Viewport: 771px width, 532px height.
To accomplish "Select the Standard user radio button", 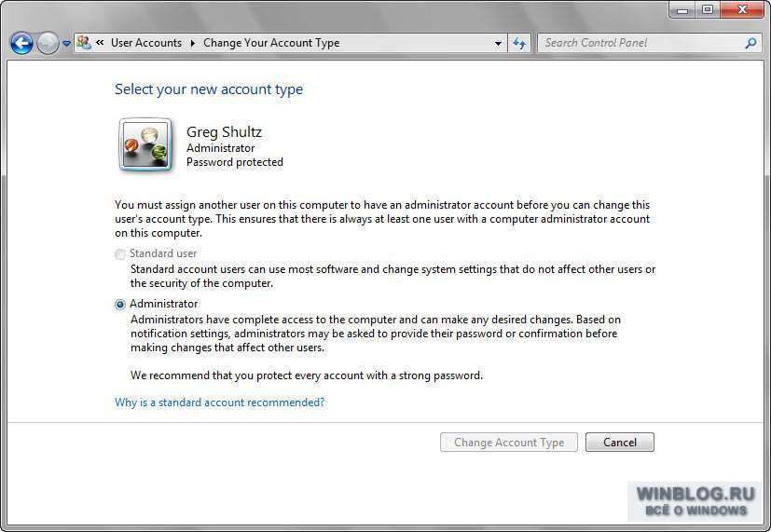I will [119, 254].
